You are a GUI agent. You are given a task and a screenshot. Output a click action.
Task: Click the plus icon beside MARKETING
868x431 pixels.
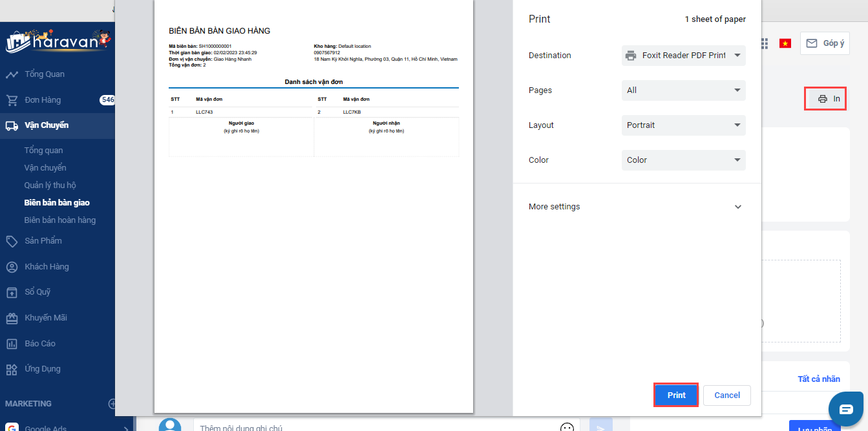112,404
